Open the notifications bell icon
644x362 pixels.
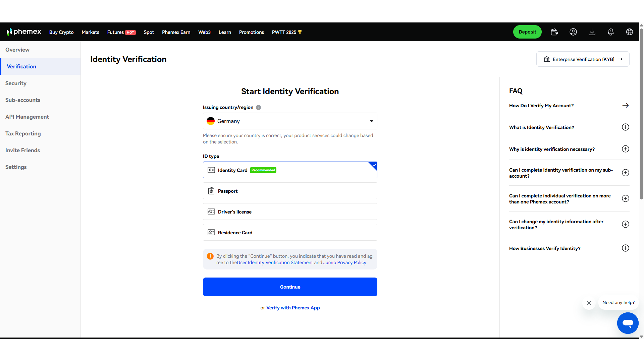pos(611,32)
